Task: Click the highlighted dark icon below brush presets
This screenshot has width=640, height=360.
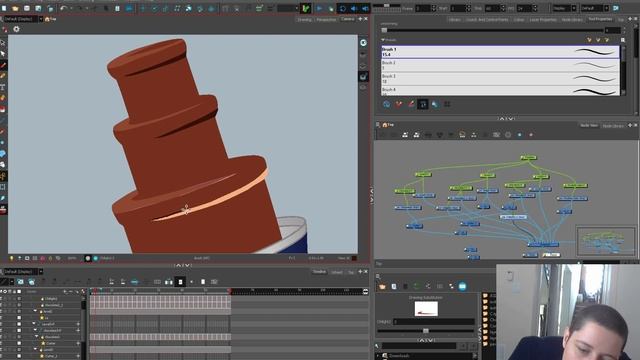Action: [x=423, y=104]
